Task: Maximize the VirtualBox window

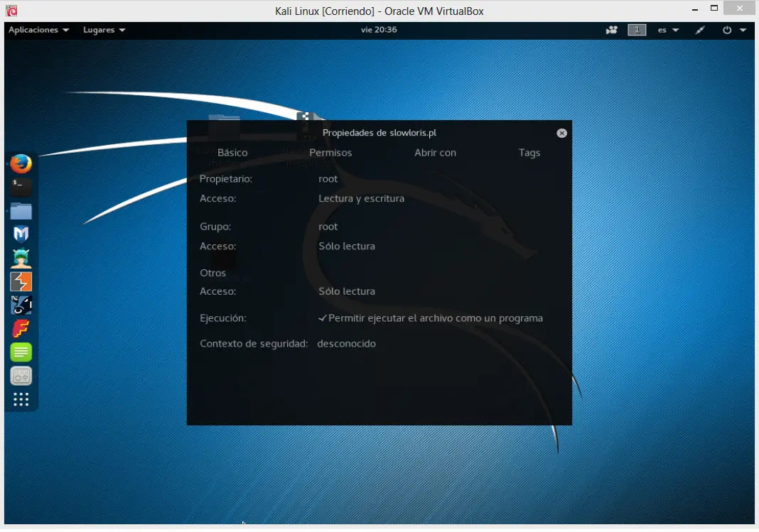Action: pos(714,9)
